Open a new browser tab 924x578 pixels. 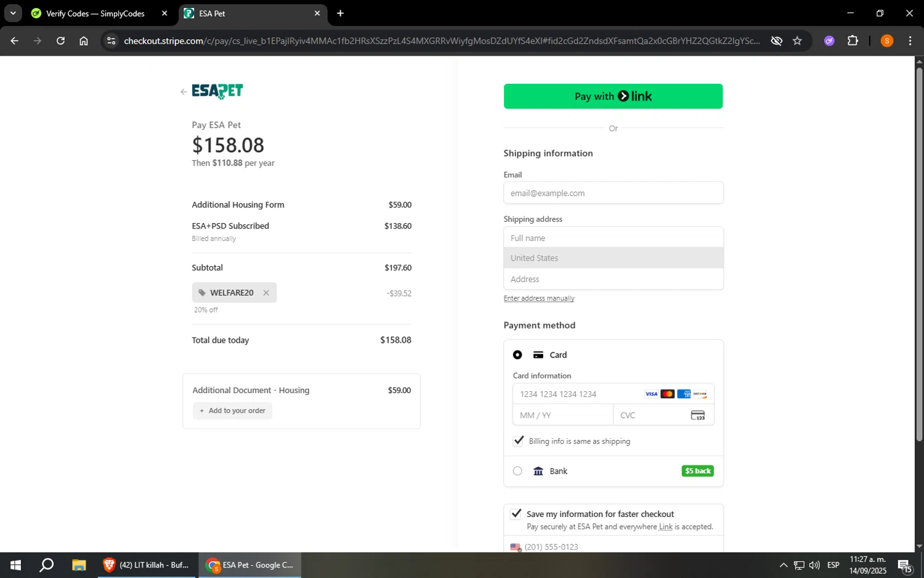coord(340,13)
